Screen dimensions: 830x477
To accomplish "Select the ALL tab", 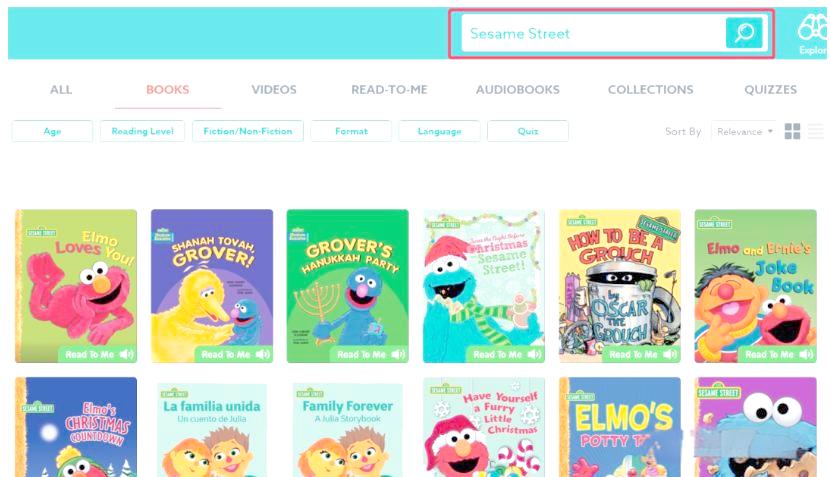I will [61, 89].
